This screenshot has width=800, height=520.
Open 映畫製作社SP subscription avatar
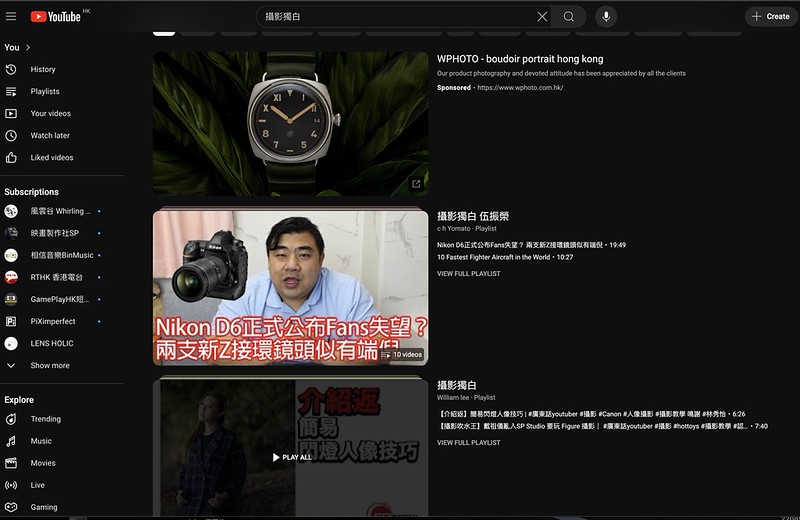(11, 233)
